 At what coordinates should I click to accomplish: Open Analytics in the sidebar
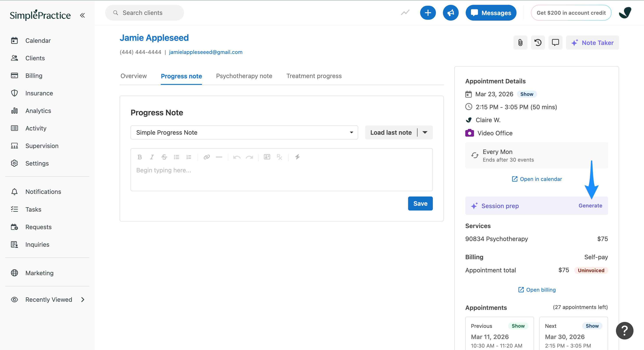tap(38, 111)
